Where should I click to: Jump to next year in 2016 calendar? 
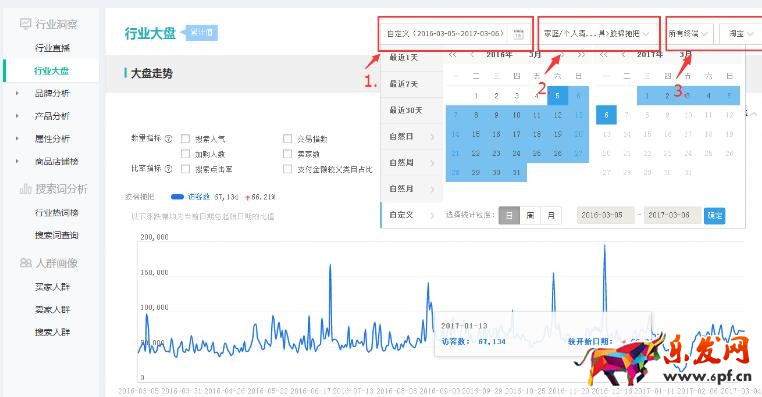(581, 55)
